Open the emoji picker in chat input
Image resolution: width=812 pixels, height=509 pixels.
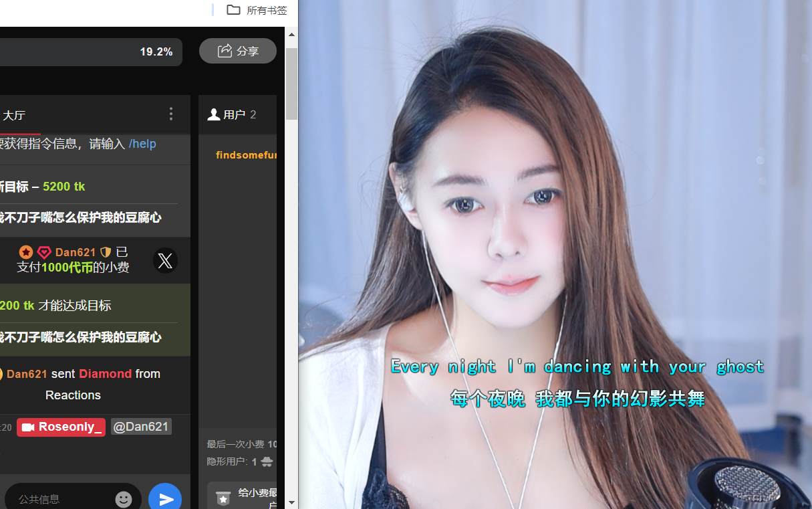click(124, 499)
